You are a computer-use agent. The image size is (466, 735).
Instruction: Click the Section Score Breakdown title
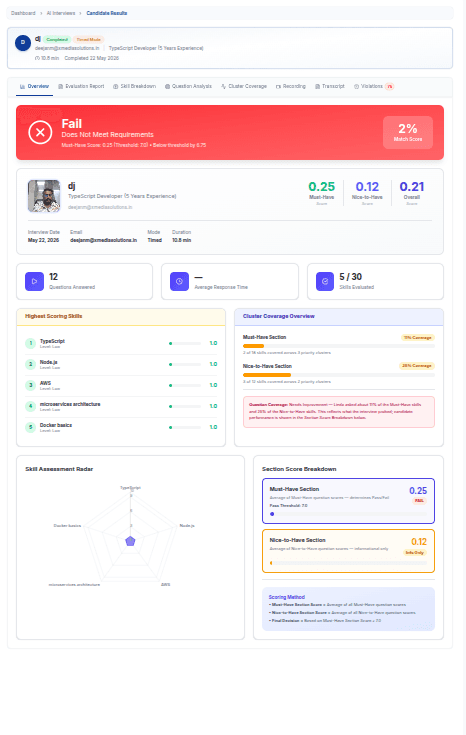click(x=299, y=469)
